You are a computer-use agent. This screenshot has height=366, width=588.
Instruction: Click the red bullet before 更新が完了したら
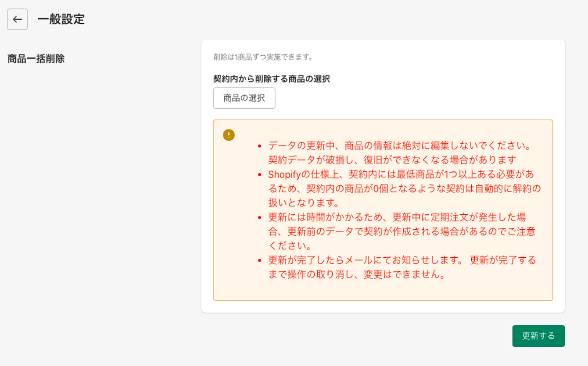point(259,260)
